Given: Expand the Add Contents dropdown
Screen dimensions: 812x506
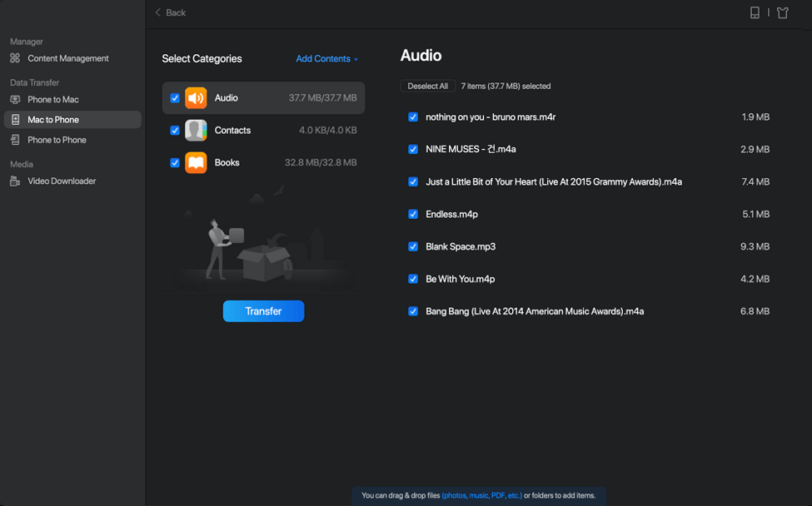Looking at the screenshot, I should point(326,59).
